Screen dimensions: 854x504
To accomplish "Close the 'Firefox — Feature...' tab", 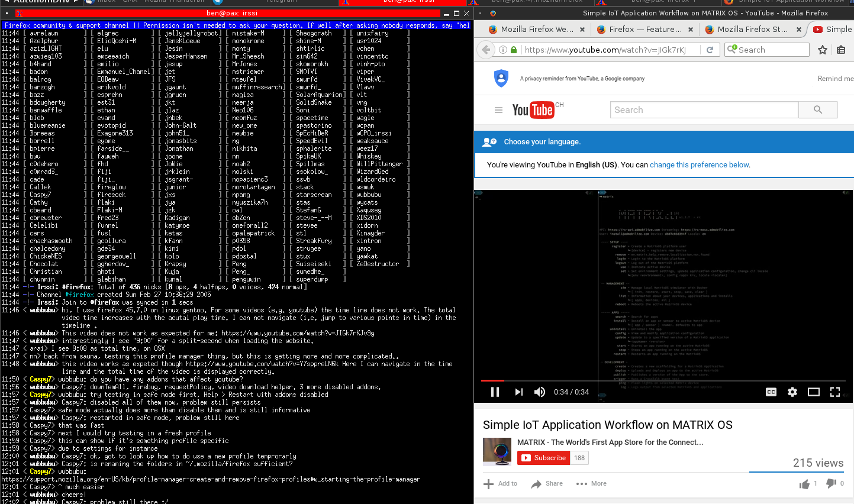I will 691,29.
